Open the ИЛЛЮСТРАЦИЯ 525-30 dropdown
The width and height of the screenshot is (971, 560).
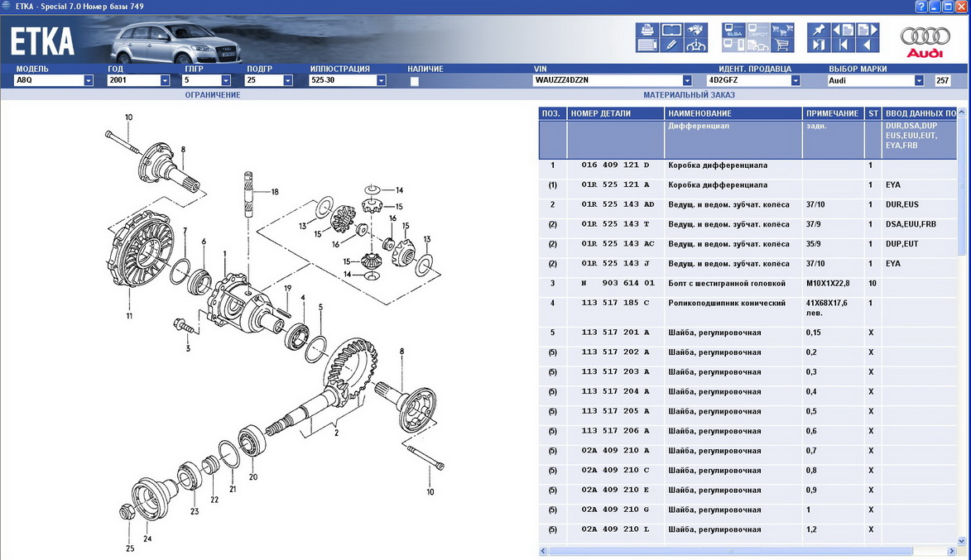point(381,81)
